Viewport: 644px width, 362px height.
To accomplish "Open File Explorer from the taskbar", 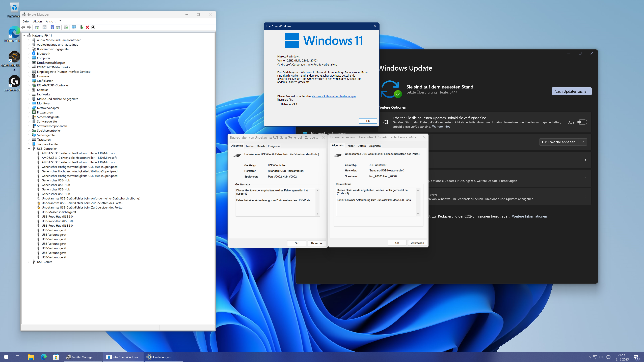I will pyautogui.click(x=31, y=357).
